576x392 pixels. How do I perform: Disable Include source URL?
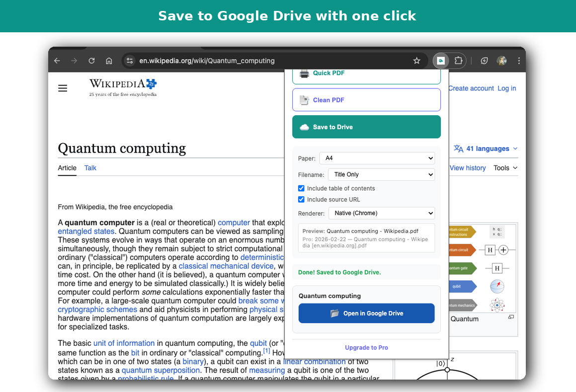[301, 199]
